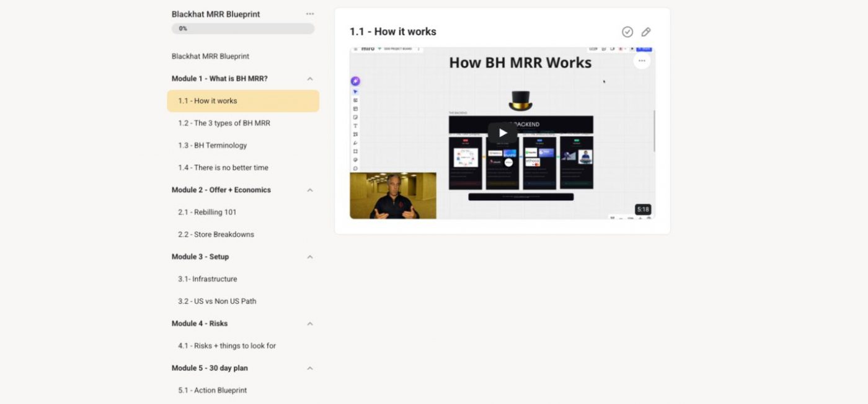Click the purple Miro AI toolbar icon
868x404 pixels.
(355, 81)
